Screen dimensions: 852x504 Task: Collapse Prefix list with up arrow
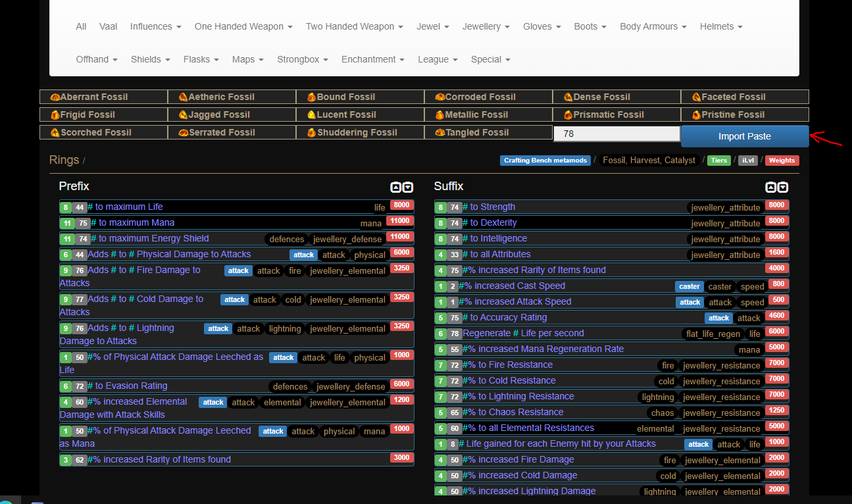click(395, 188)
